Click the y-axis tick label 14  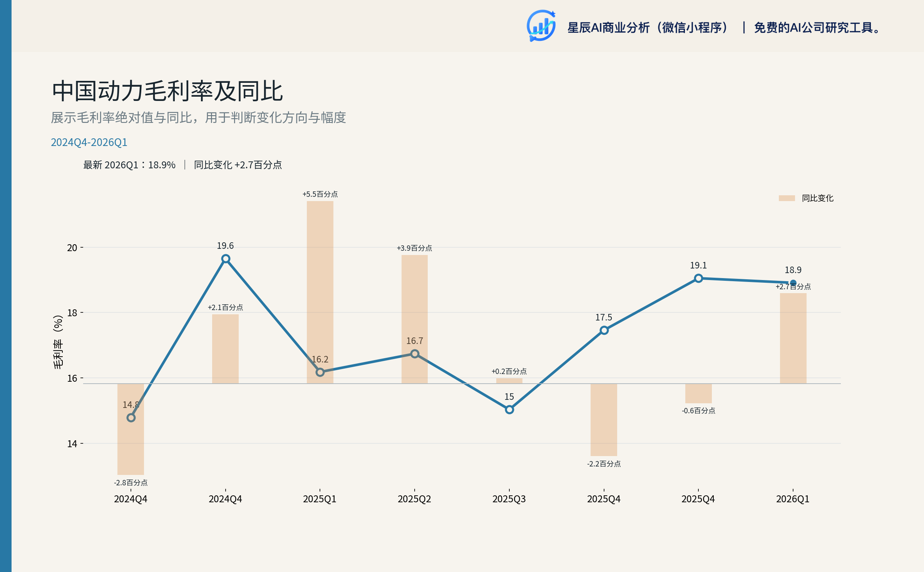72,444
